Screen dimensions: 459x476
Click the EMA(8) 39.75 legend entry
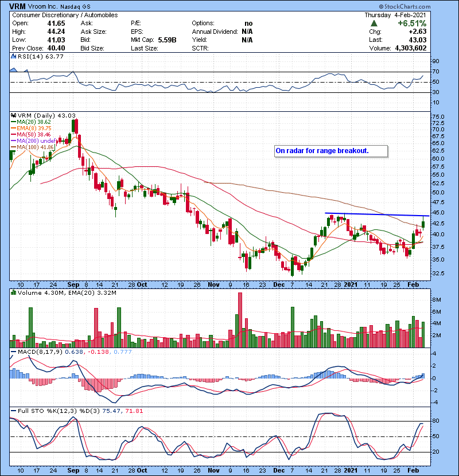pos(31,128)
